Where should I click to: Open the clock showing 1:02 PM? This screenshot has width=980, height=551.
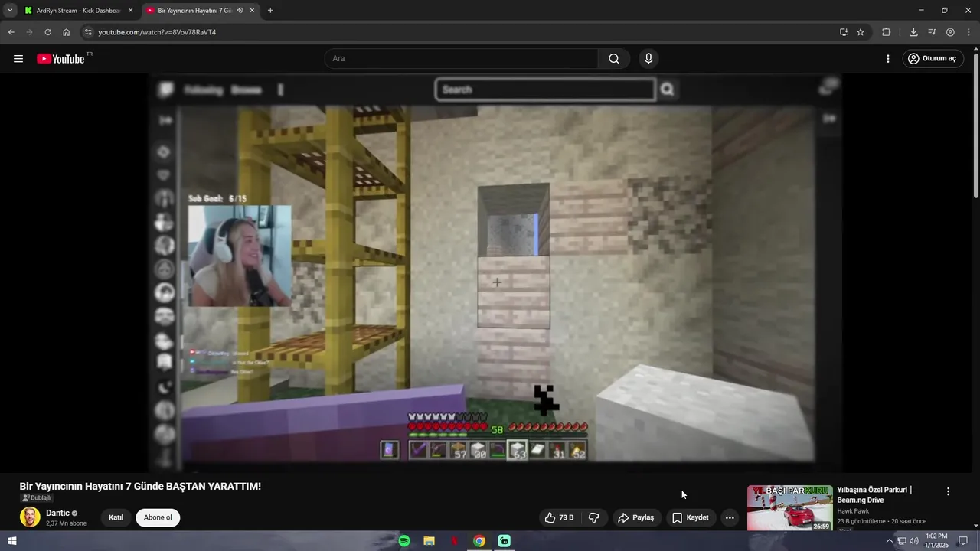pyautogui.click(x=936, y=541)
